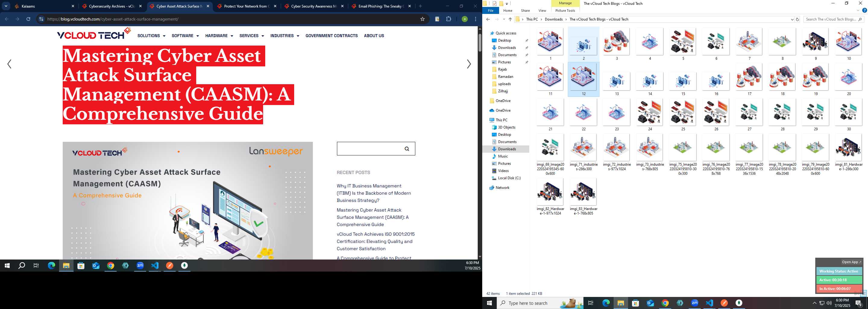Reload the page in Chrome

coord(28,19)
